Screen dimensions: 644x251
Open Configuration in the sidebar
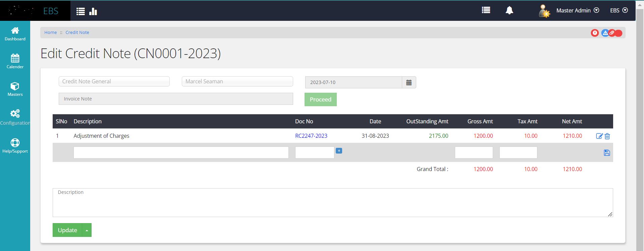coord(15,117)
